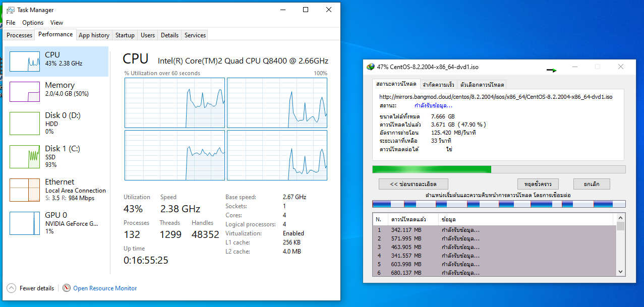
Task: Switch to the Users tab
Action: pyautogui.click(x=148, y=35)
